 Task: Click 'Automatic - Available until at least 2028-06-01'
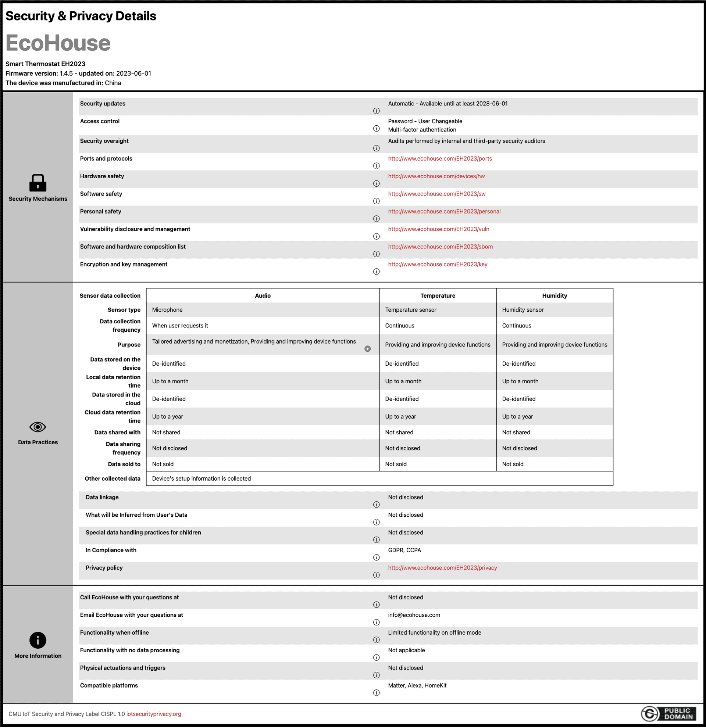coord(448,104)
